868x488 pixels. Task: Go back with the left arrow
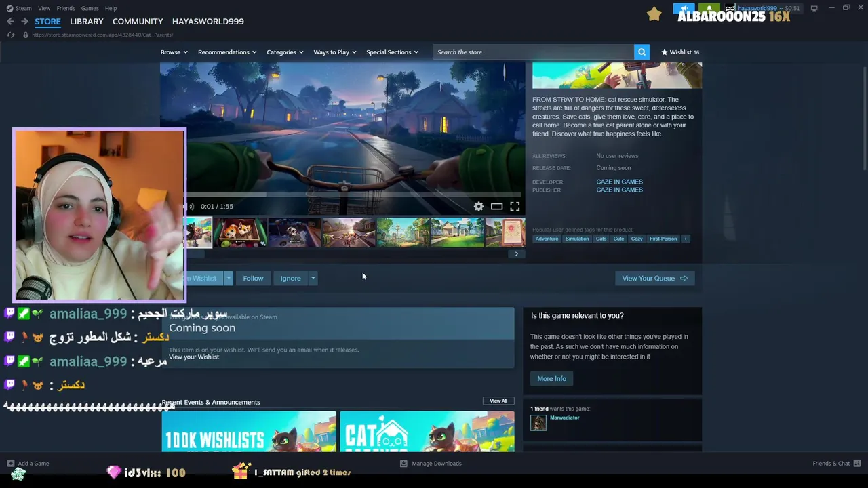pyautogui.click(x=10, y=21)
